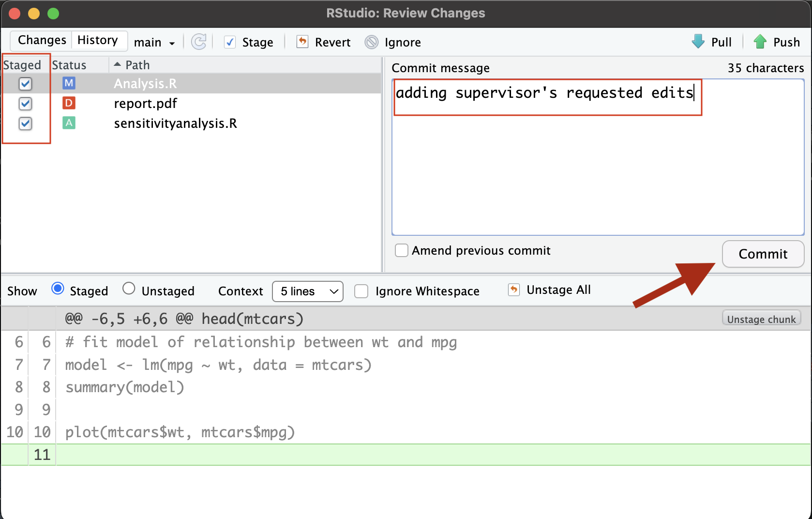
Task: Pull changes using the blue down arrow
Action: coord(698,42)
